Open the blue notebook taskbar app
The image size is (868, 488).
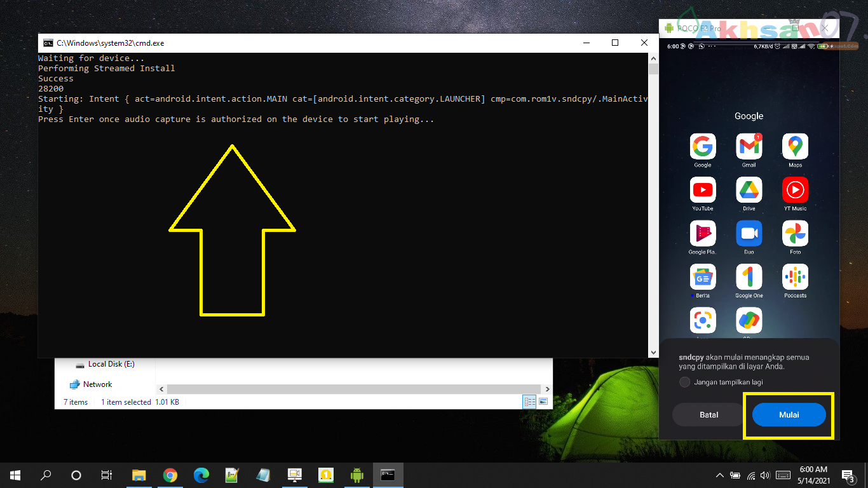click(x=263, y=475)
